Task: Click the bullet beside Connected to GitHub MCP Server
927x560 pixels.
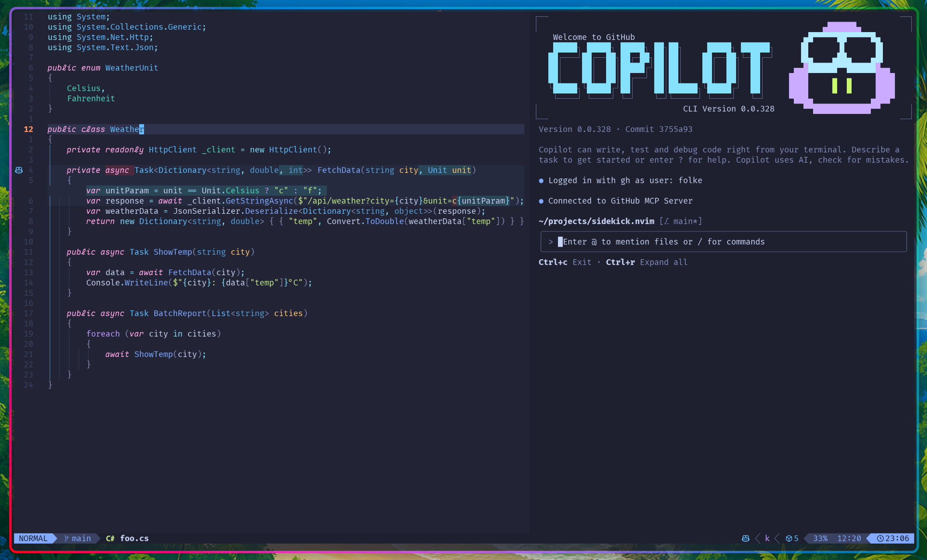Action: coord(542,201)
